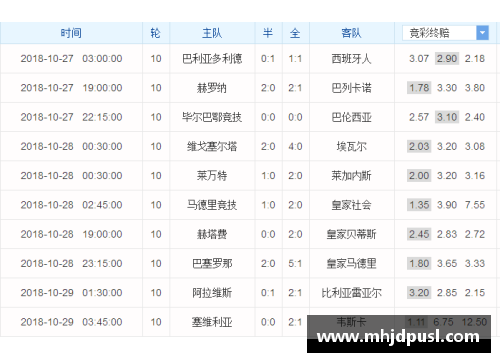Open home team 塞维利亚
The height and width of the screenshot is (362, 500).
[x=212, y=322]
